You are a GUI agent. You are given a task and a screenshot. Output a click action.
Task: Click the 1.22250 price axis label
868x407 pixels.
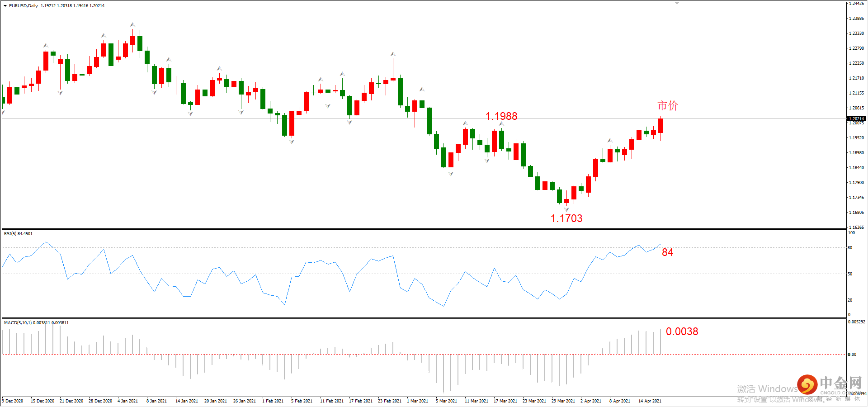pos(856,63)
